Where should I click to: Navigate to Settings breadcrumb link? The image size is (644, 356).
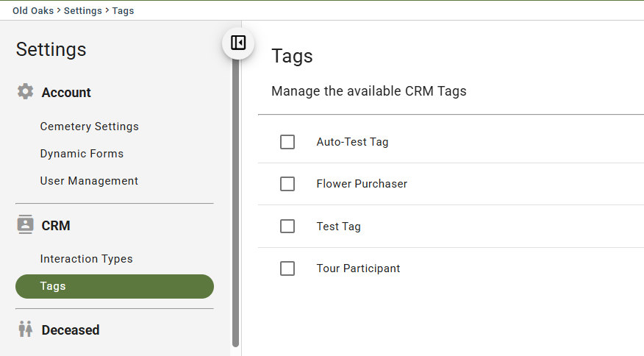click(83, 11)
